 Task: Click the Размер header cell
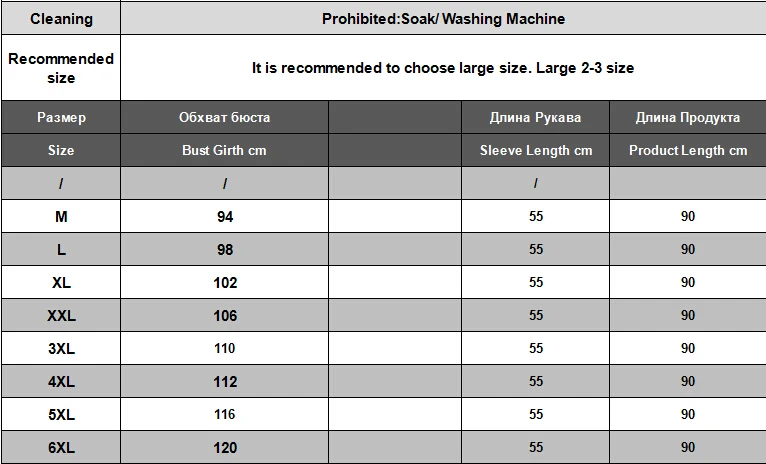pyautogui.click(x=61, y=117)
